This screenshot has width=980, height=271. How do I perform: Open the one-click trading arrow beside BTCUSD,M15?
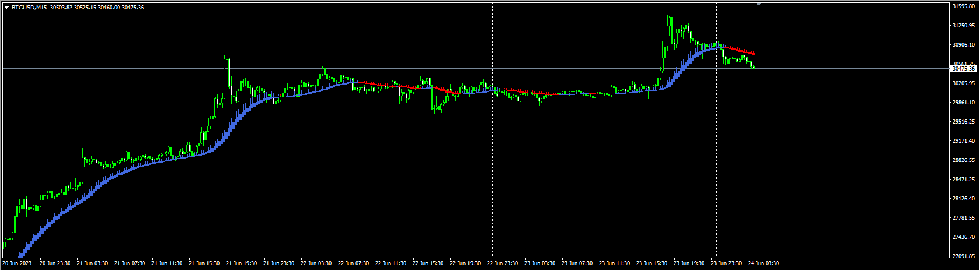coord(6,8)
